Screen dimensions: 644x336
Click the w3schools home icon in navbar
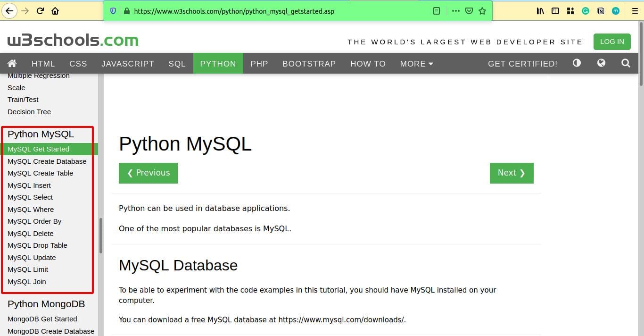pyautogui.click(x=12, y=63)
